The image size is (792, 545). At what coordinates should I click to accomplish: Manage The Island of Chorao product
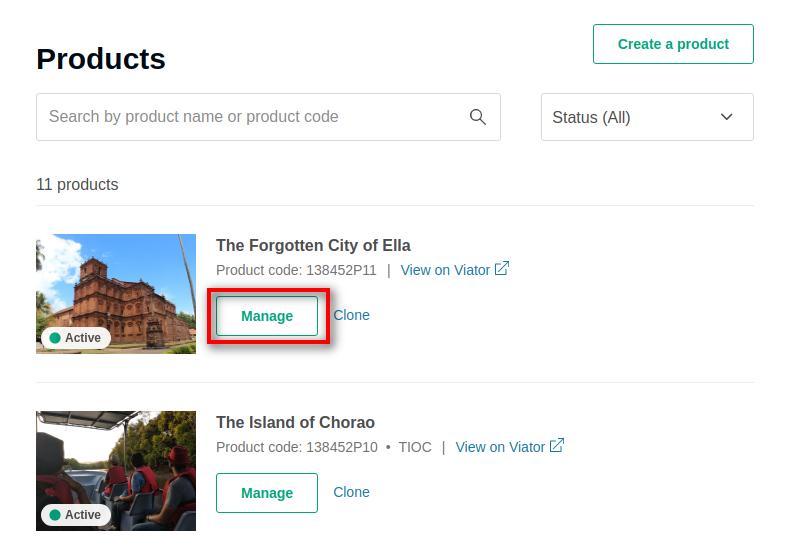click(267, 493)
